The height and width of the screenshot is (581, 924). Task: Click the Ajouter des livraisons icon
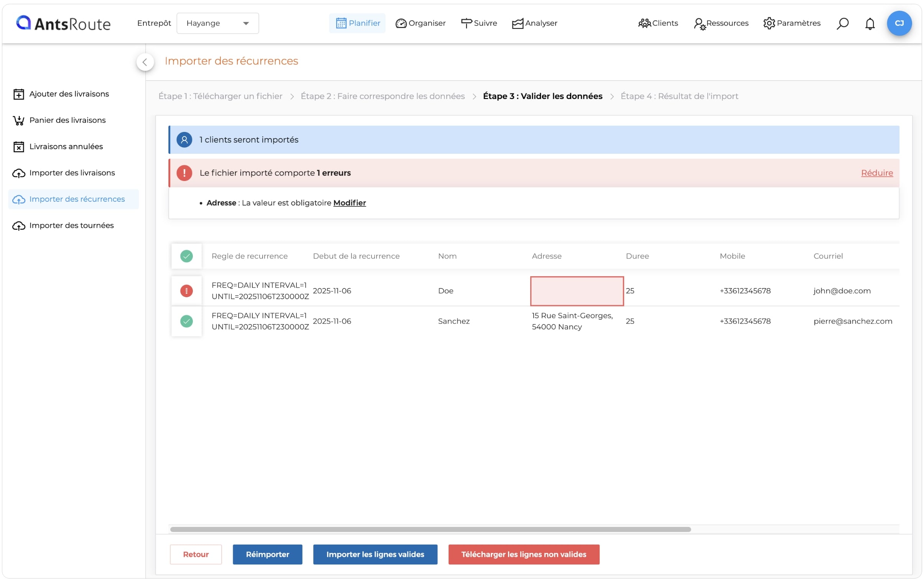pos(19,94)
